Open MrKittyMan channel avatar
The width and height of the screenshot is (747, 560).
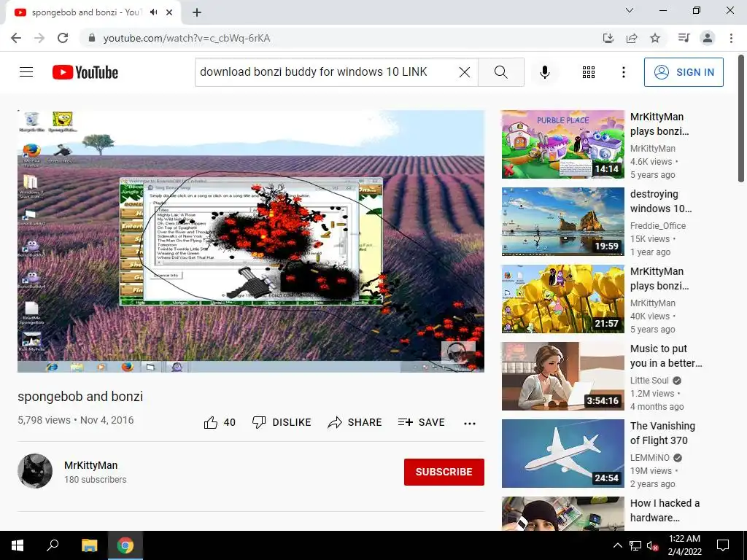35,471
